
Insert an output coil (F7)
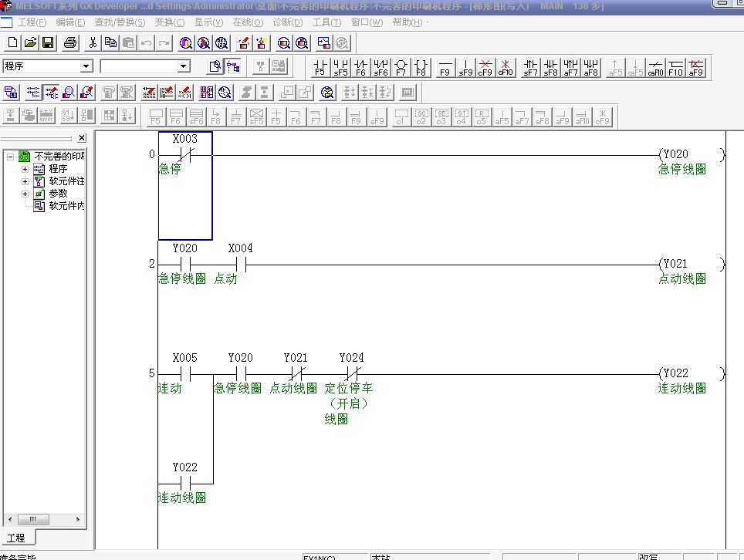click(401, 67)
